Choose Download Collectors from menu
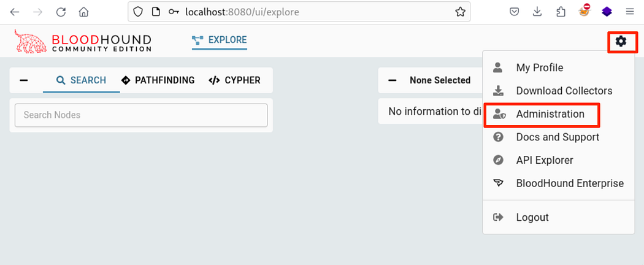644x265 pixels. [559, 91]
